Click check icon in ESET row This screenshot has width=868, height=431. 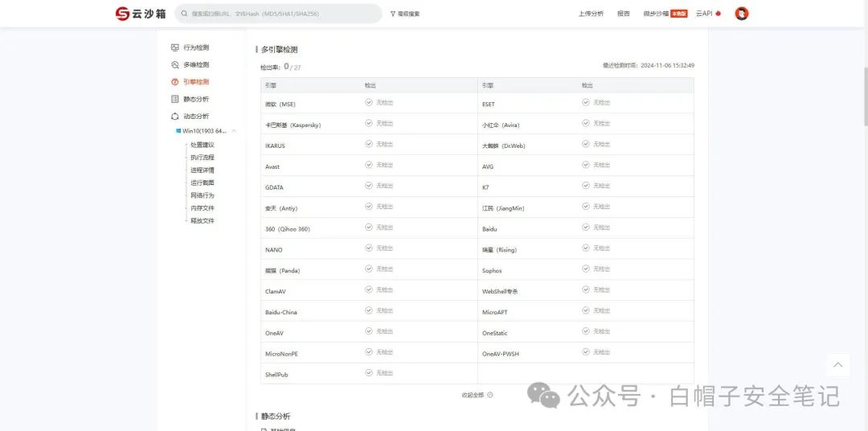click(x=586, y=102)
